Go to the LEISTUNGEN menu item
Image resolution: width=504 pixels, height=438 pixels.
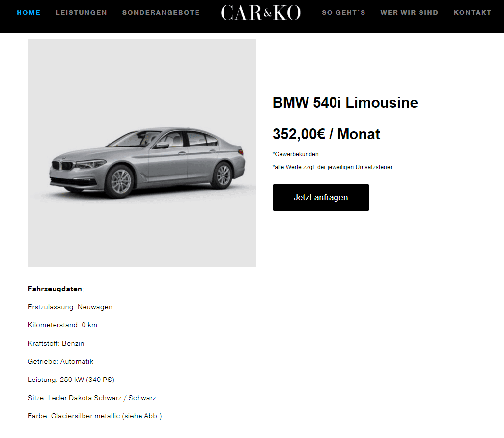[82, 13]
